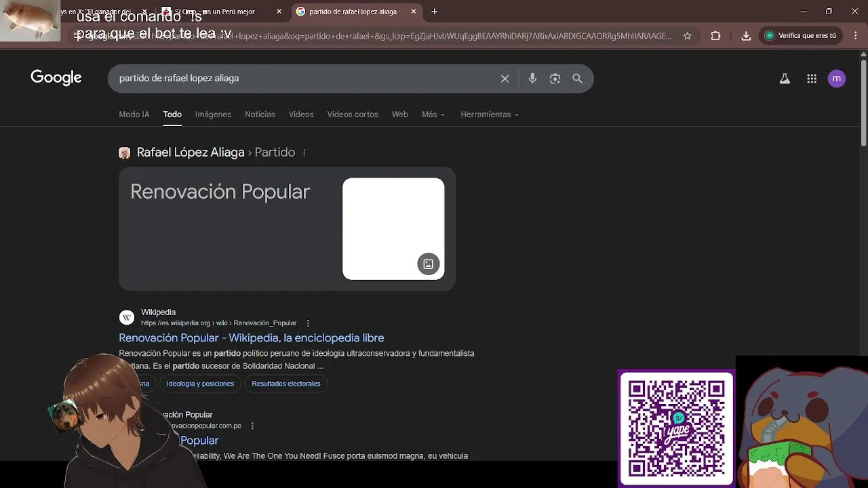This screenshot has width=868, height=488.
Task: Click the Rafael López Aliaga small portrait
Action: [x=124, y=152]
